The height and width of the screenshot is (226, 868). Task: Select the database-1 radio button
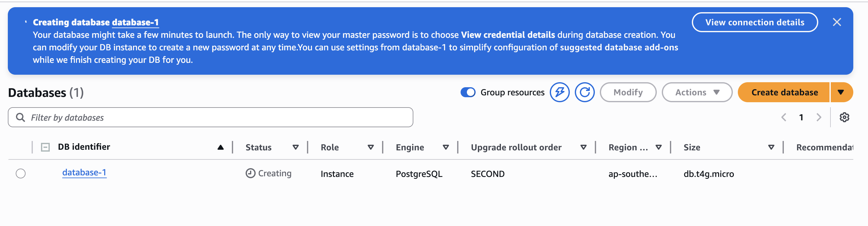click(21, 173)
